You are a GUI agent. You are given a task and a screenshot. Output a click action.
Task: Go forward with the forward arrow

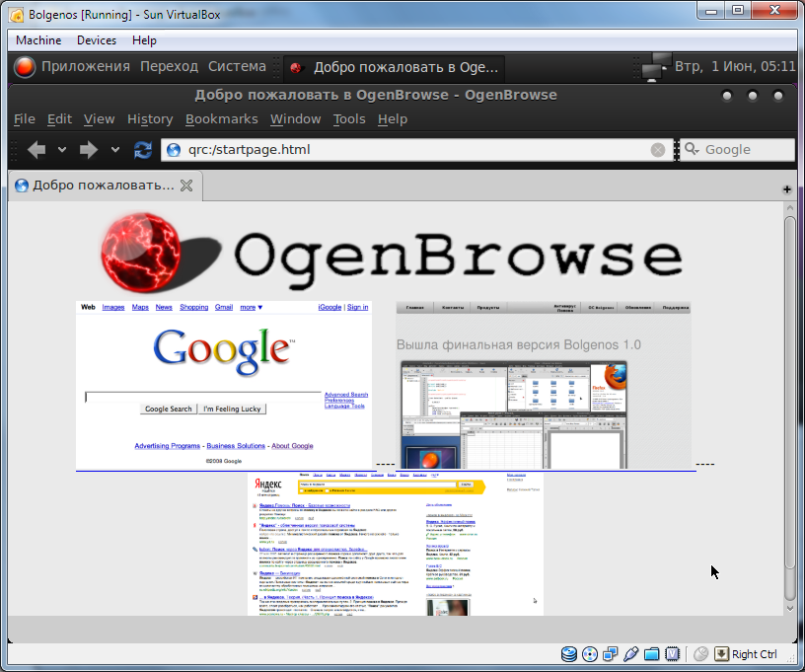[89, 150]
